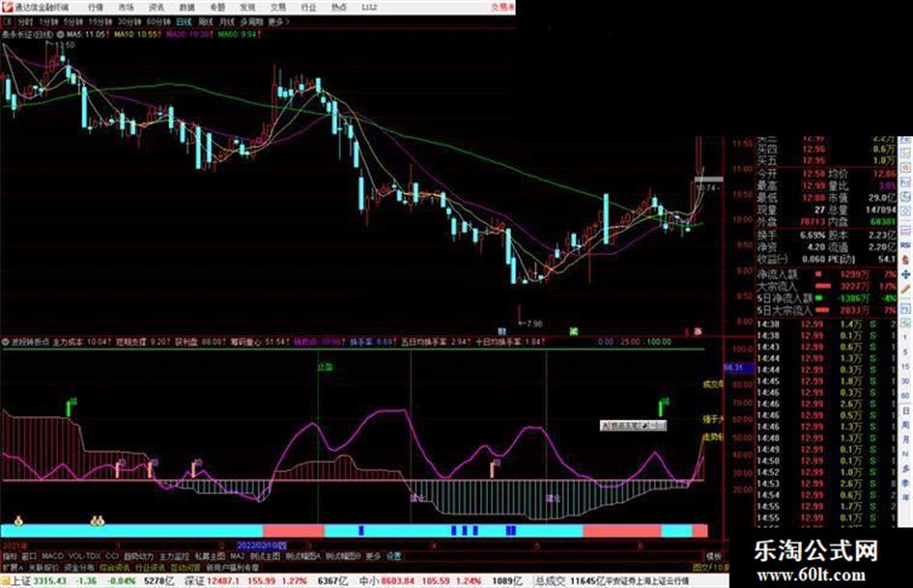Image resolution: width=913 pixels, height=588 pixels.
Task: Open the 设置 indicator settings
Action: [x=393, y=556]
